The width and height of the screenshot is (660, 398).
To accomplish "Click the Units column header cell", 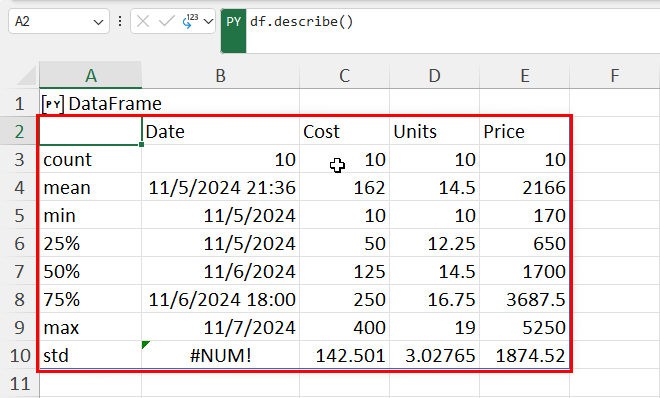I will tap(434, 131).
